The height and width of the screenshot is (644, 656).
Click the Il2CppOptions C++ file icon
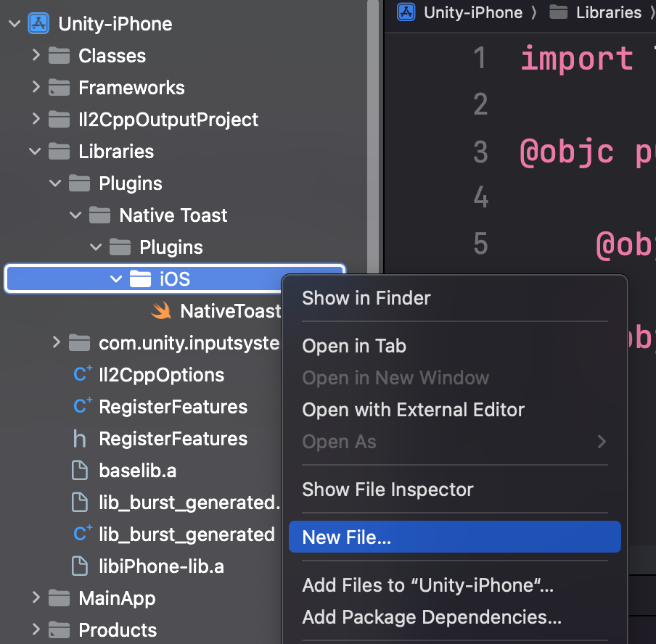83,374
